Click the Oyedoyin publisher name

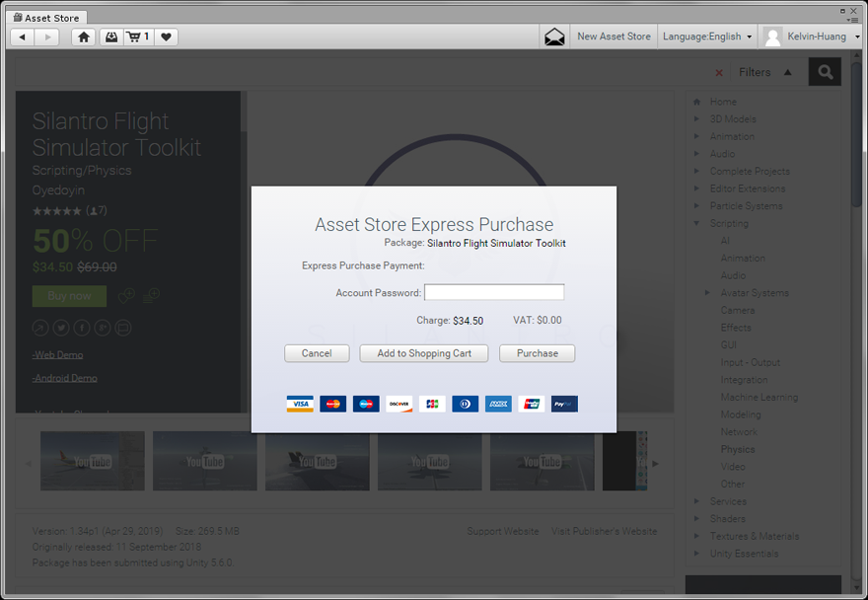point(58,190)
